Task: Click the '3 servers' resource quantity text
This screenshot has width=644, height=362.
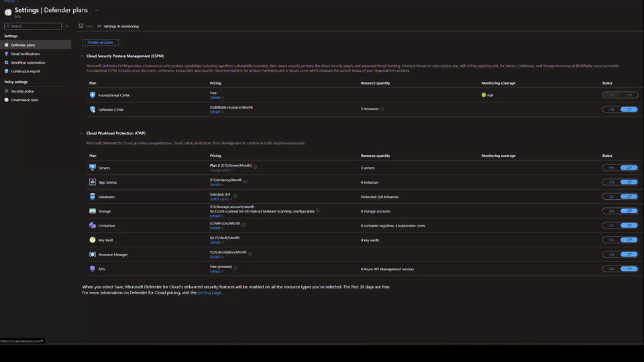Action: pyautogui.click(x=368, y=168)
